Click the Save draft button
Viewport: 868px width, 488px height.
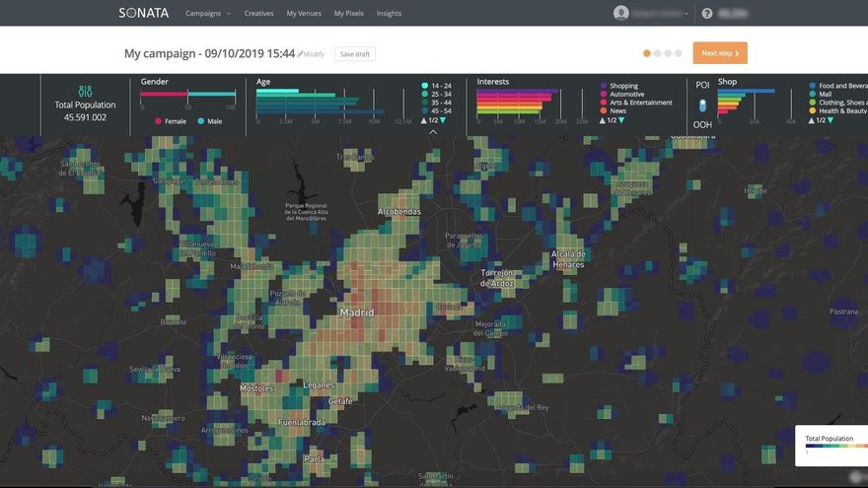pyautogui.click(x=354, y=54)
